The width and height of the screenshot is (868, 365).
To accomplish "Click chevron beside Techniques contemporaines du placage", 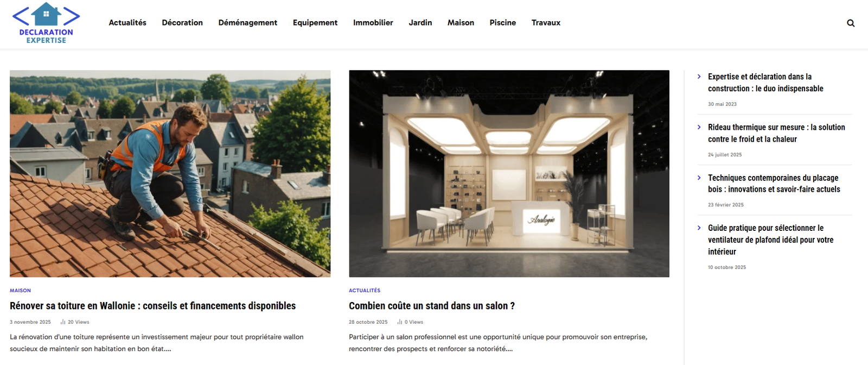I will [699, 178].
